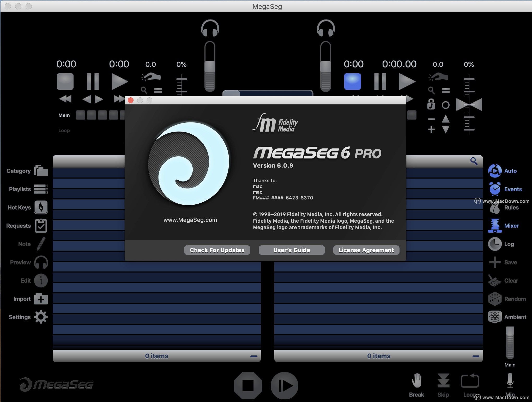
Task: Click the crossfader handle
Action: tap(231, 93)
